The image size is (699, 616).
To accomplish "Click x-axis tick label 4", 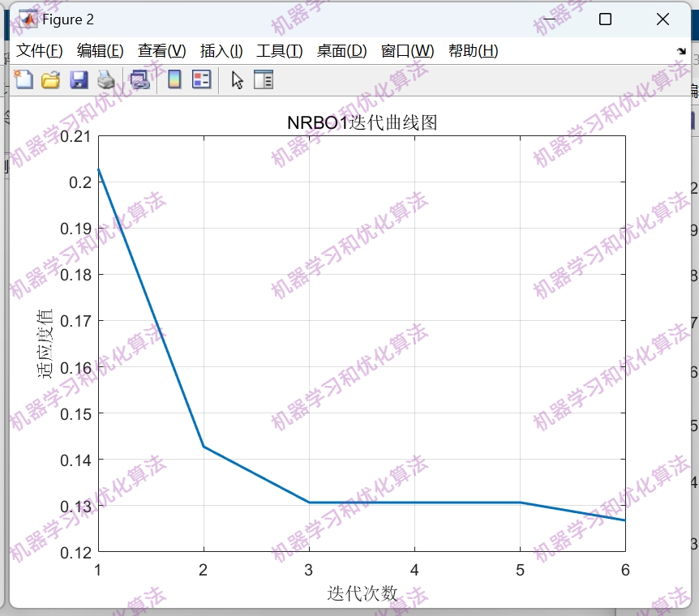I will (x=414, y=570).
